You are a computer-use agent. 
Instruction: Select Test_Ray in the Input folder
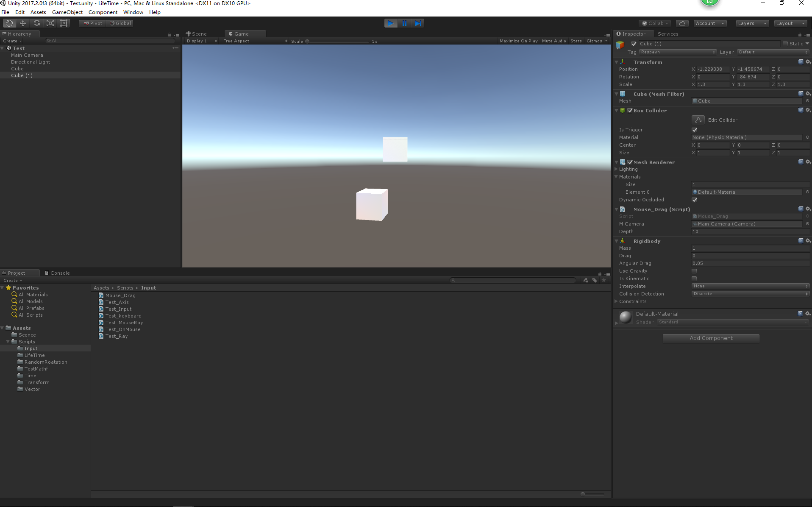[117, 336]
